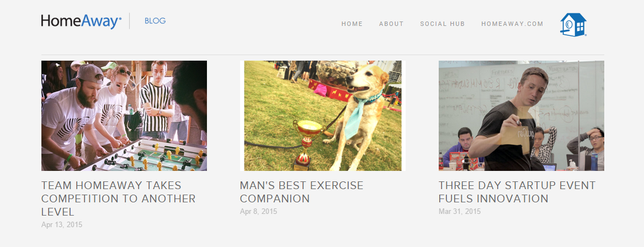Go to the HOME menu item
The height and width of the screenshot is (247, 644).
pyautogui.click(x=352, y=24)
